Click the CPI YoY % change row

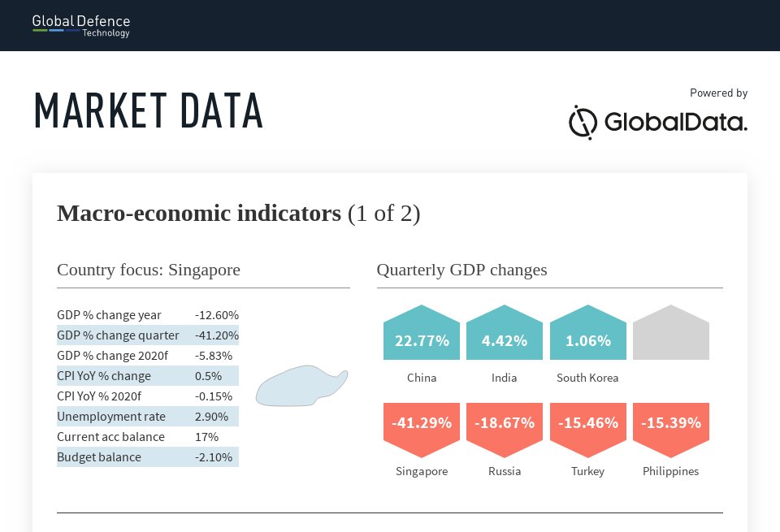coord(148,376)
